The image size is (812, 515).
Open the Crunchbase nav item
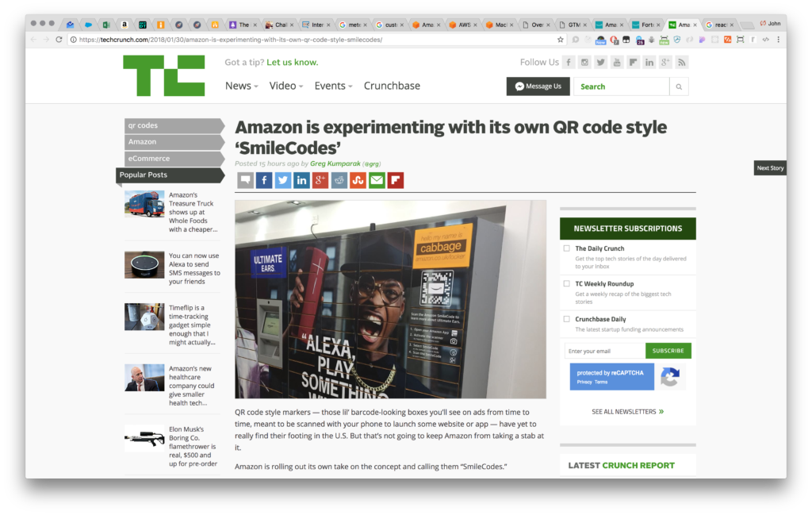[x=392, y=86]
